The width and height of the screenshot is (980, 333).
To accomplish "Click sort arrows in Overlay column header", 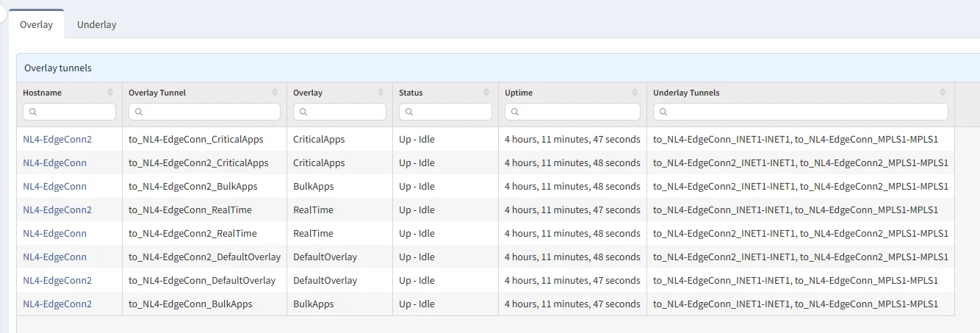I will coord(381,93).
